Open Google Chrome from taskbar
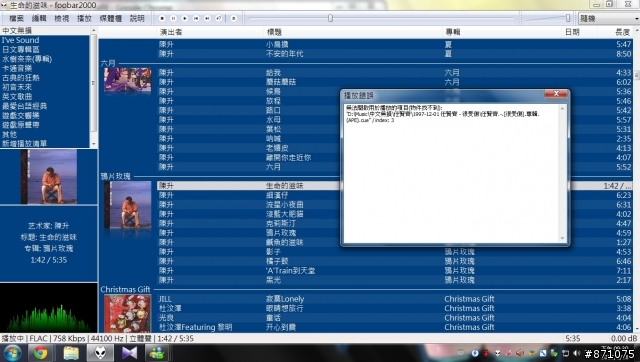Viewport: 640px width, 362px height. point(40,353)
